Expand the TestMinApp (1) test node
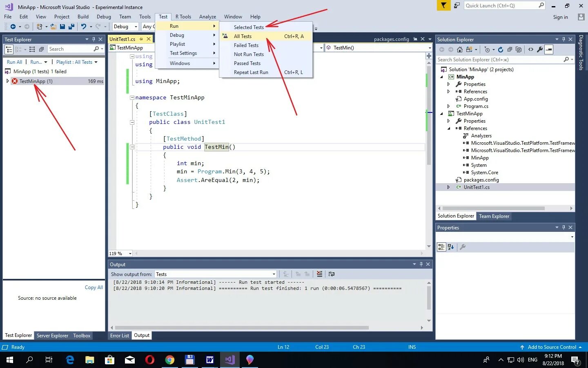Image resolution: width=588 pixels, height=368 pixels. point(7,81)
